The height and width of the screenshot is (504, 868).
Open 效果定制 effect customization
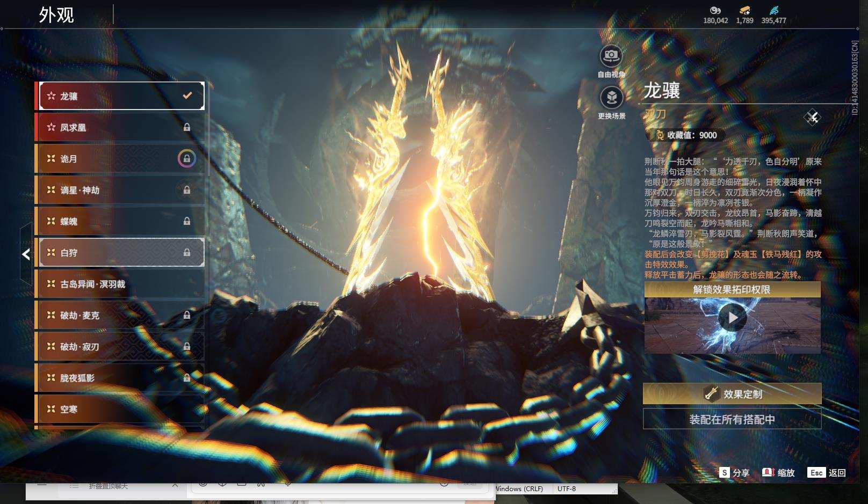(x=732, y=394)
